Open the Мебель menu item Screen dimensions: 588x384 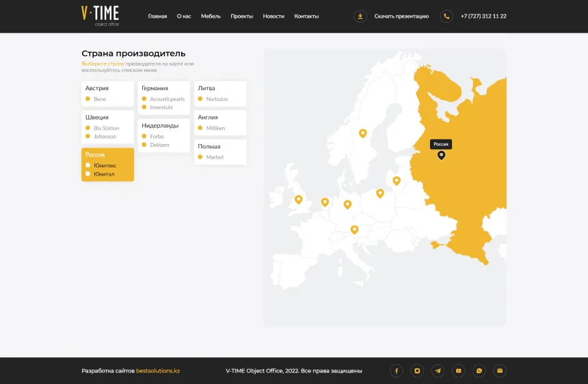(211, 16)
